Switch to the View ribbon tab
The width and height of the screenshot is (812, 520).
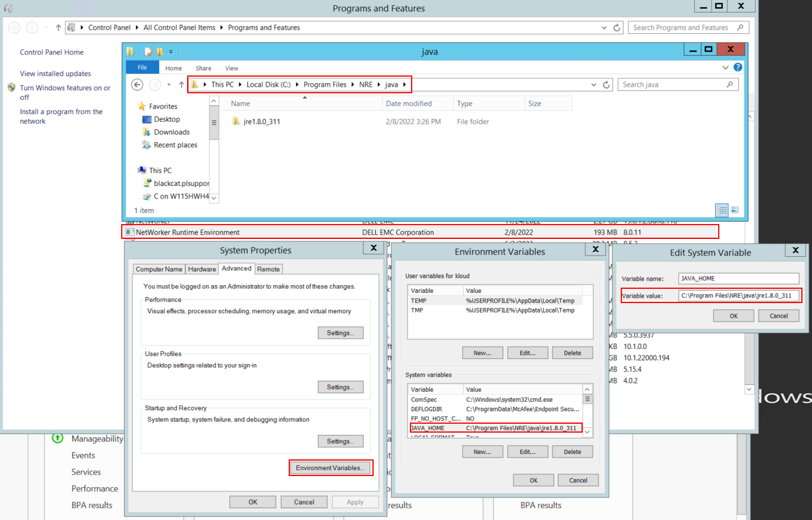coord(231,68)
